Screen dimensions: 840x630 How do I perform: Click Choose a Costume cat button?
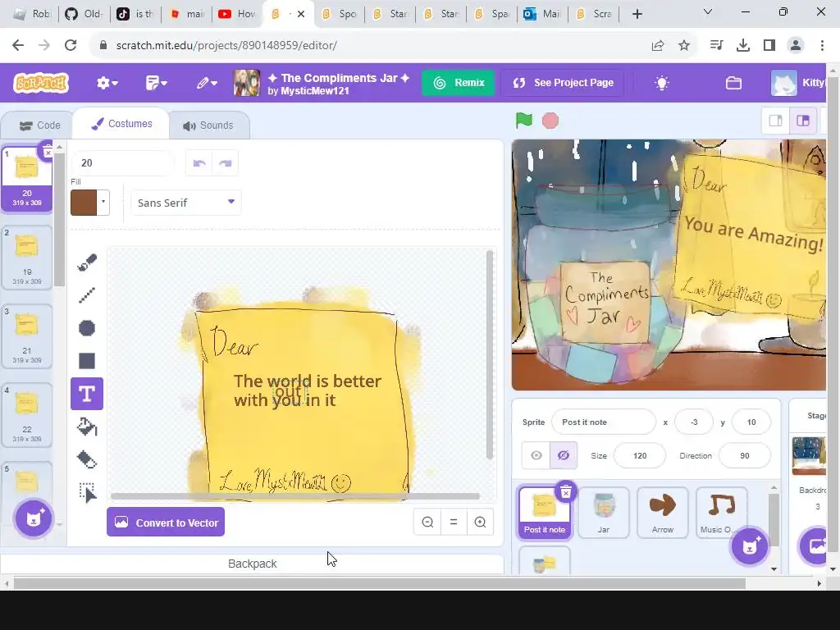(33, 518)
